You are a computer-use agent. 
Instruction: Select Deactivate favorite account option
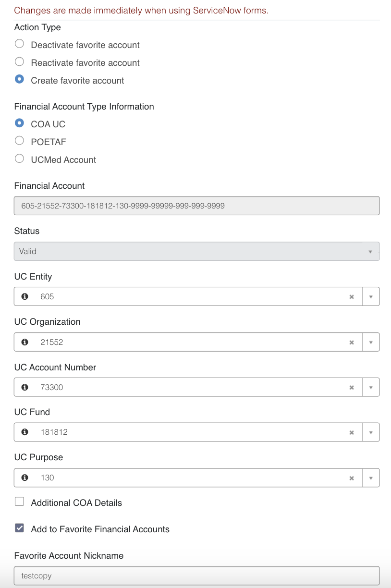(19, 44)
